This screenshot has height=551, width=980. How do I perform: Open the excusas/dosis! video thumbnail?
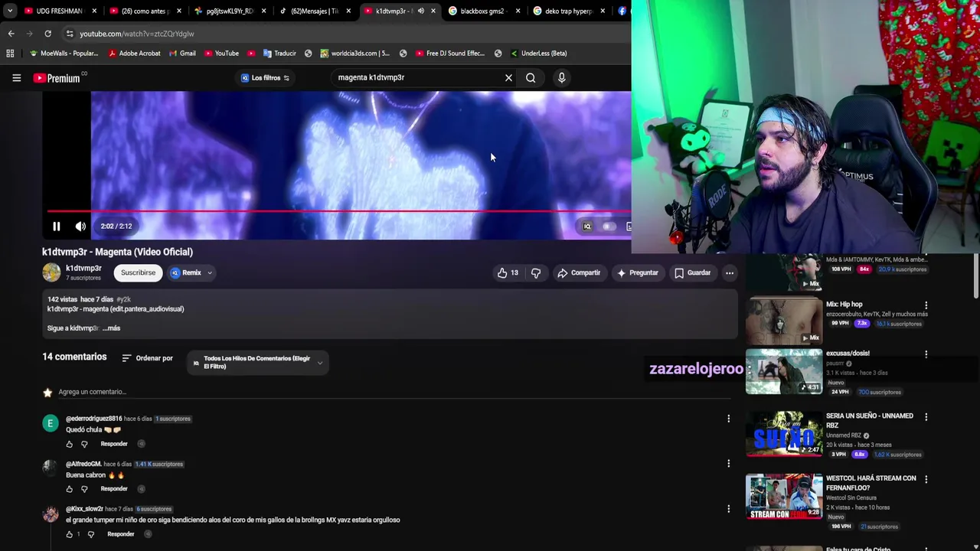pyautogui.click(x=784, y=371)
